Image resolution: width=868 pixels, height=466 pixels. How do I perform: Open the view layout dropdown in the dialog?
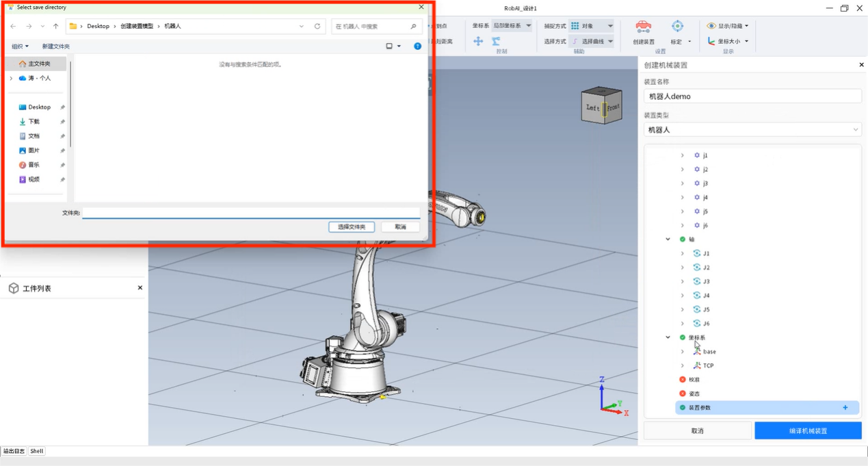[x=399, y=47]
